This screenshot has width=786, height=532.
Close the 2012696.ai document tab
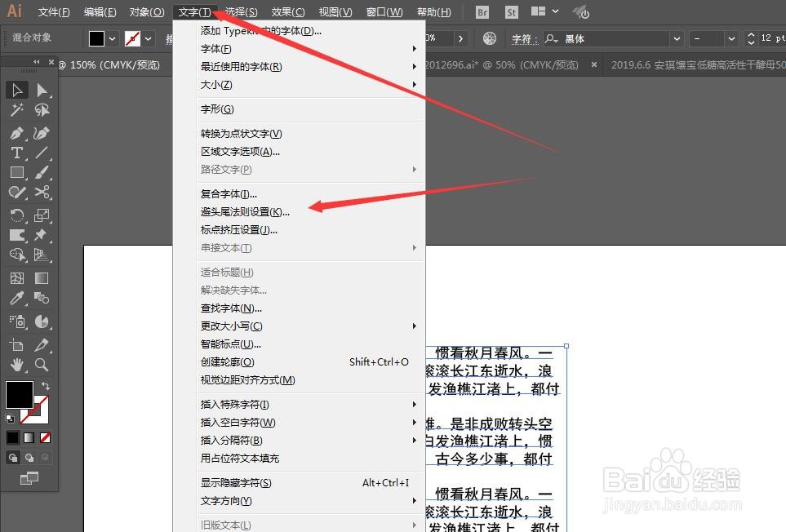click(x=594, y=64)
